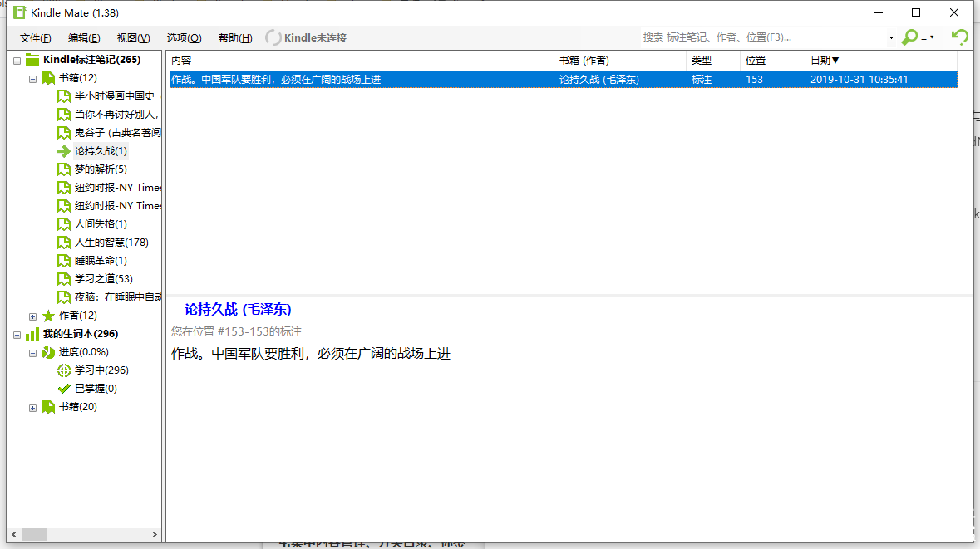
Task: Collapse the 我的生词本(296) tree node
Action: [17, 335]
